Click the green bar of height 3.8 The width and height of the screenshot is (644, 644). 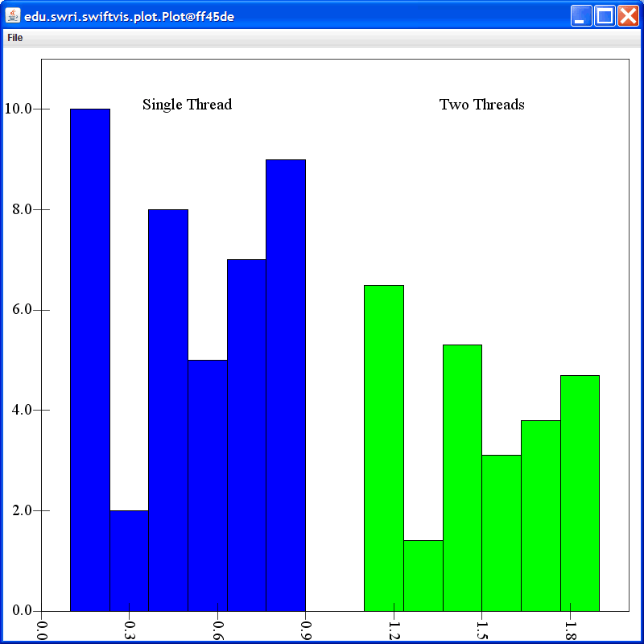(x=541, y=516)
